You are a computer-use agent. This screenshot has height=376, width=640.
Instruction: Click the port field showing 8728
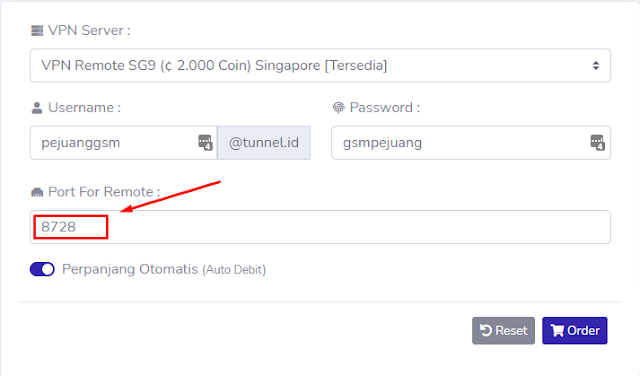pyautogui.click(x=320, y=227)
